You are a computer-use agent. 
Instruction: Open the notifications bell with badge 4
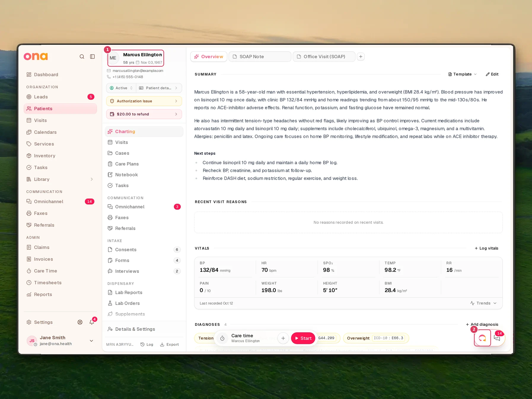click(92, 322)
